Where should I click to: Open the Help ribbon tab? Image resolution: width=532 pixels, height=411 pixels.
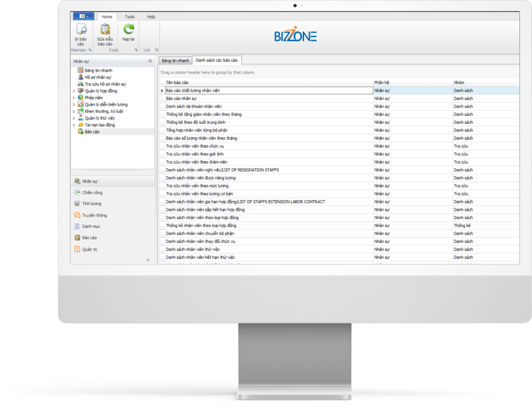pyautogui.click(x=151, y=16)
